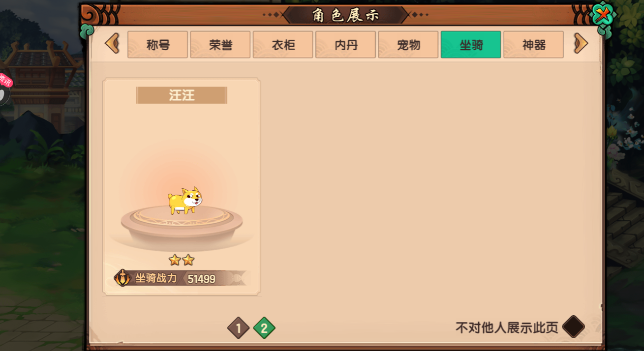Go to page 1 diamond button

(239, 328)
